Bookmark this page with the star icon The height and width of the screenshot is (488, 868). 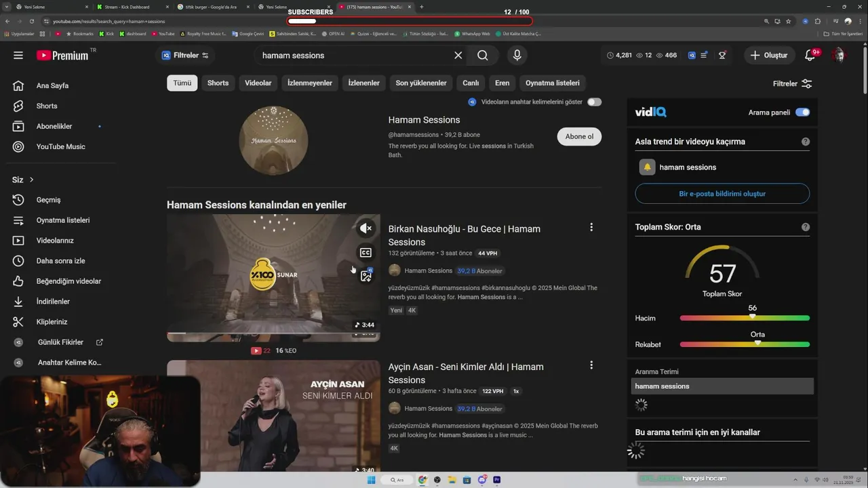tap(788, 21)
